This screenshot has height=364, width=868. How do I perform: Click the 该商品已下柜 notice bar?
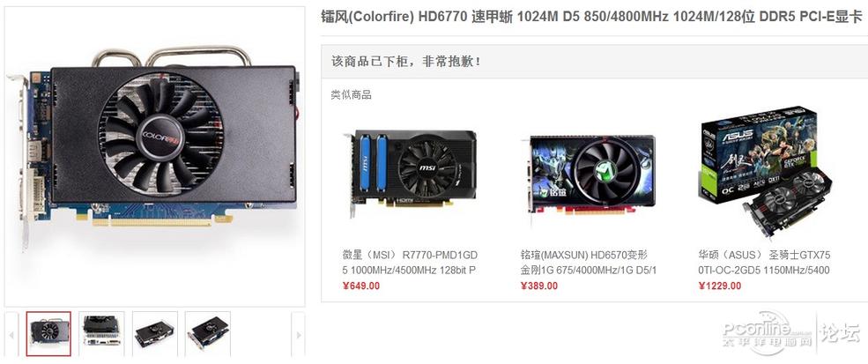[x=594, y=62]
